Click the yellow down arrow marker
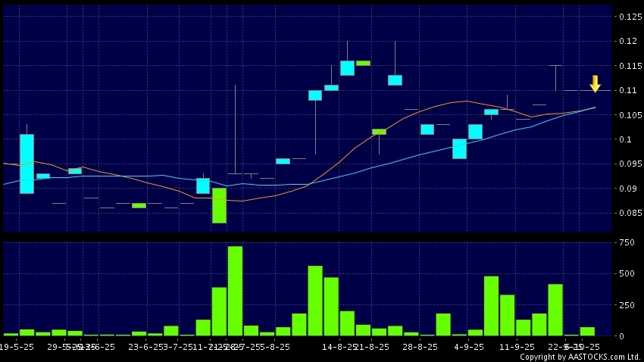Image resolution: width=644 pixels, height=362 pixels. [595, 83]
